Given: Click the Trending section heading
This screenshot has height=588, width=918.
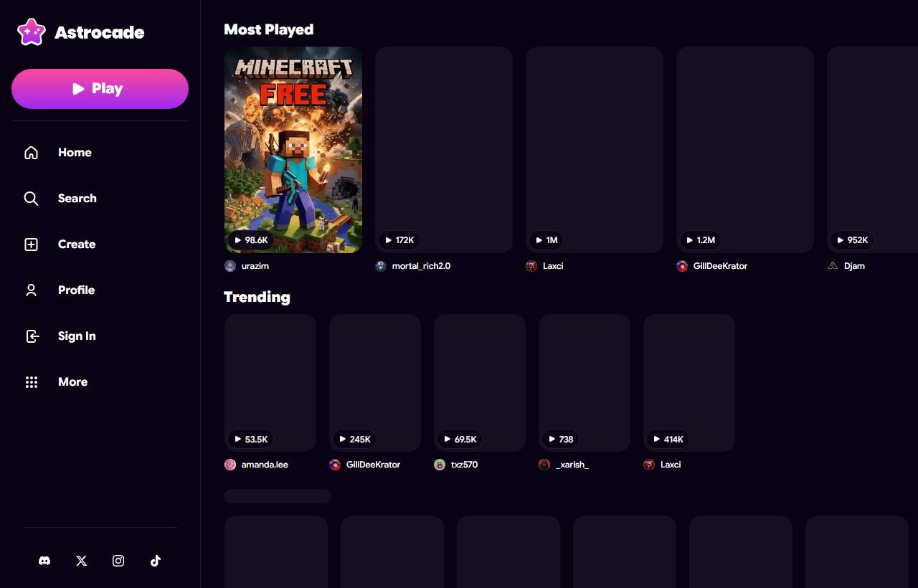Looking at the screenshot, I should (257, 297).
